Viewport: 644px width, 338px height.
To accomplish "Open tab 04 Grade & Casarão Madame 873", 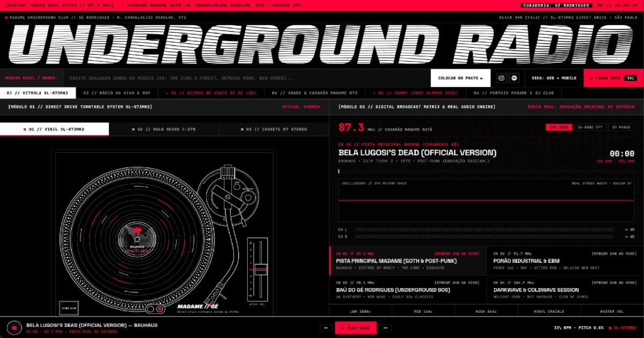I will pyautogui.click(x=314, y=93).
